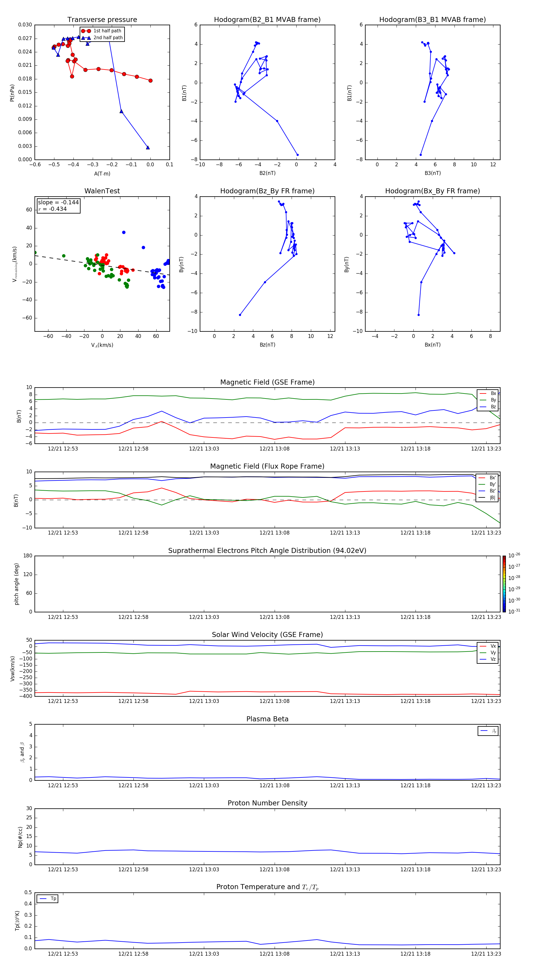Click 'Proton Temperature and Te/Tp' title
The height and width of the screenshot is (980, 535).
click(x=267, y=887)
